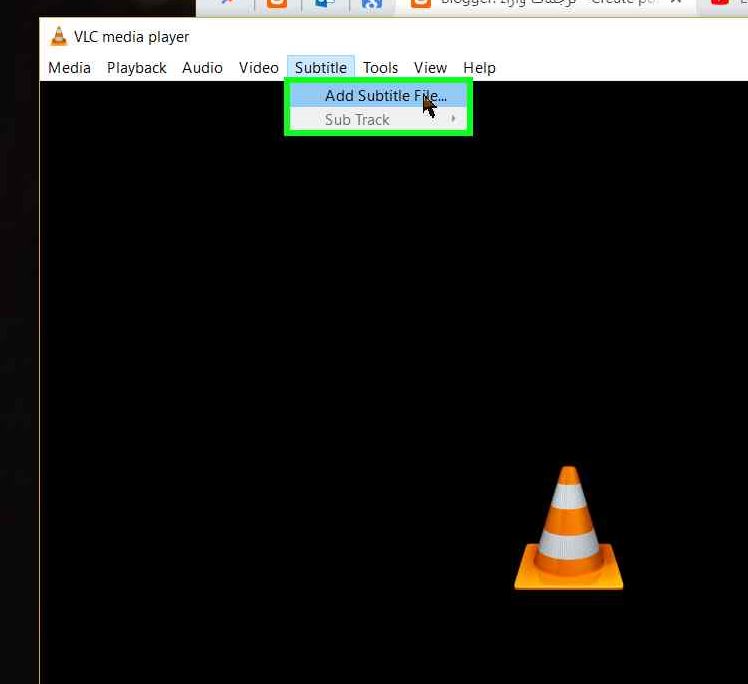Open the Video menu
Screen dimensions: 748x684
tap(259, 68)
